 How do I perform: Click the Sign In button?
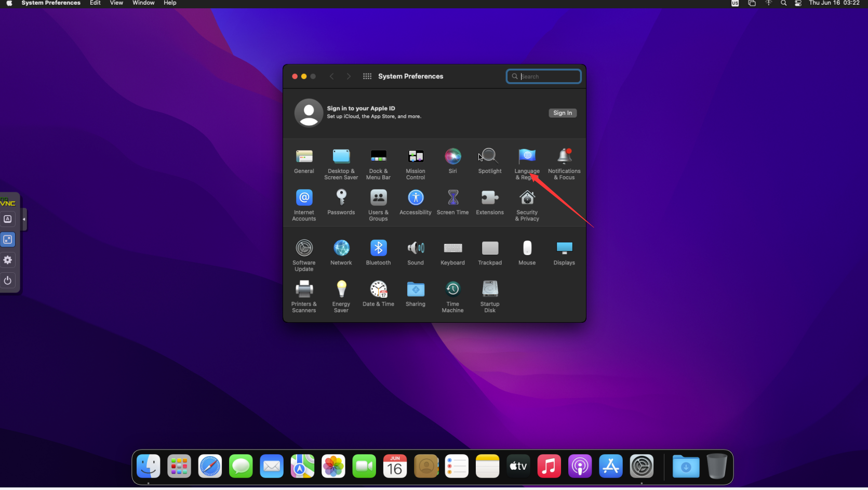pos(563,113)
